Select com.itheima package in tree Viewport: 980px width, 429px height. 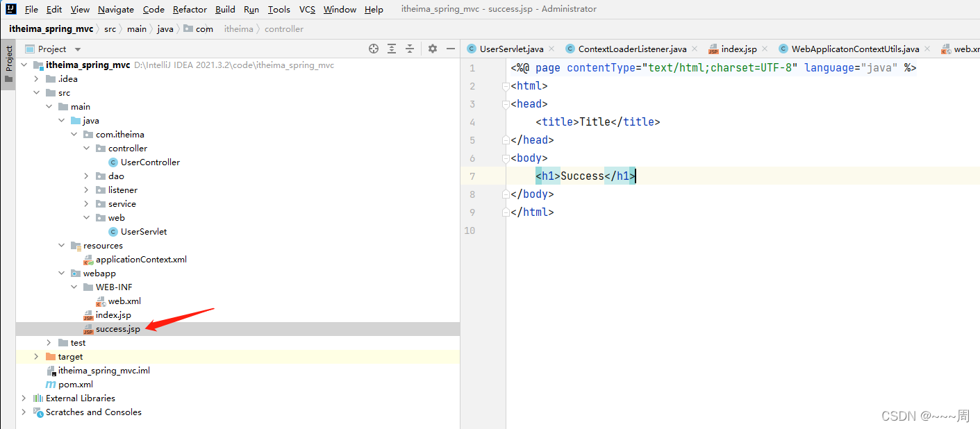120,135
